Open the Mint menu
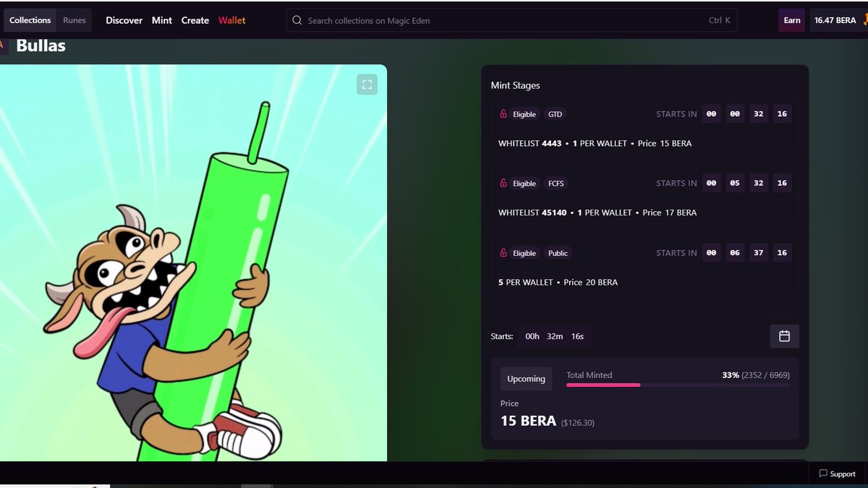 pyautogui.click(x=162, y=20)
